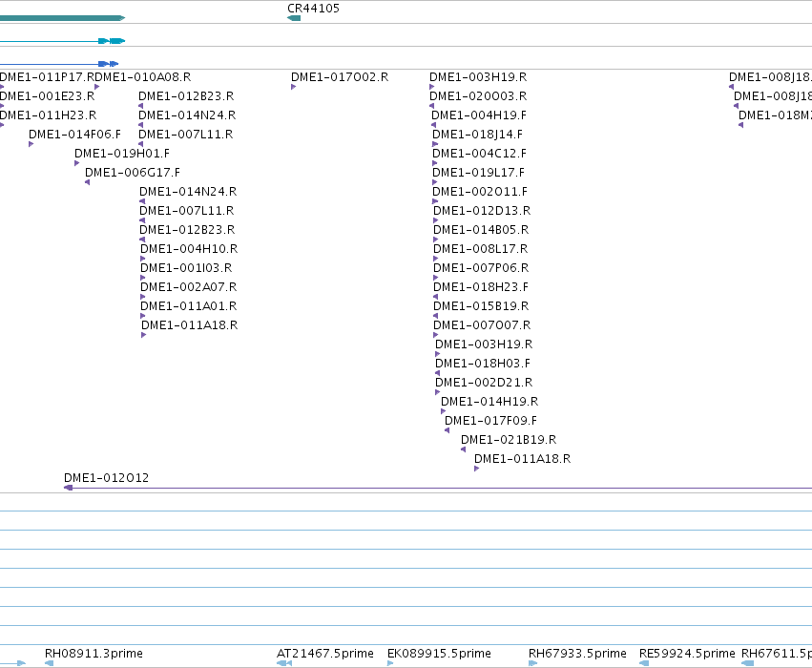Click the DME1-019L17.F label
The height and width of the screenshot is (668, 812).
(478, 173)
